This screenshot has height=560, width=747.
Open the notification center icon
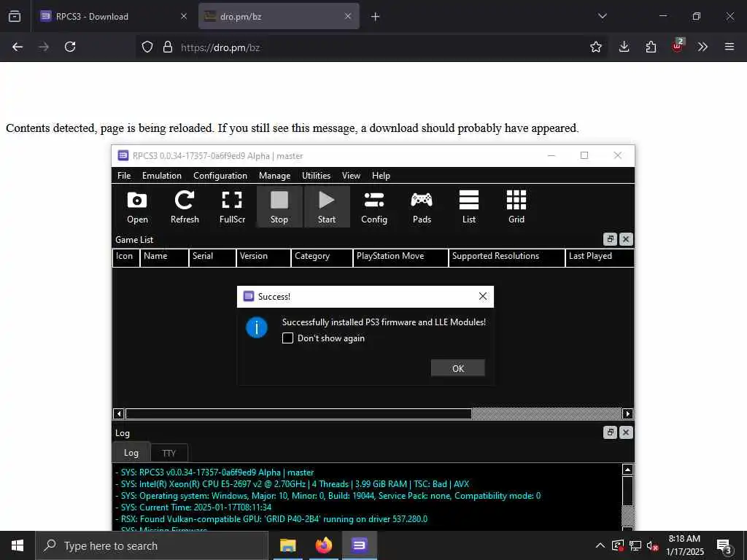[x=724, y=547]
